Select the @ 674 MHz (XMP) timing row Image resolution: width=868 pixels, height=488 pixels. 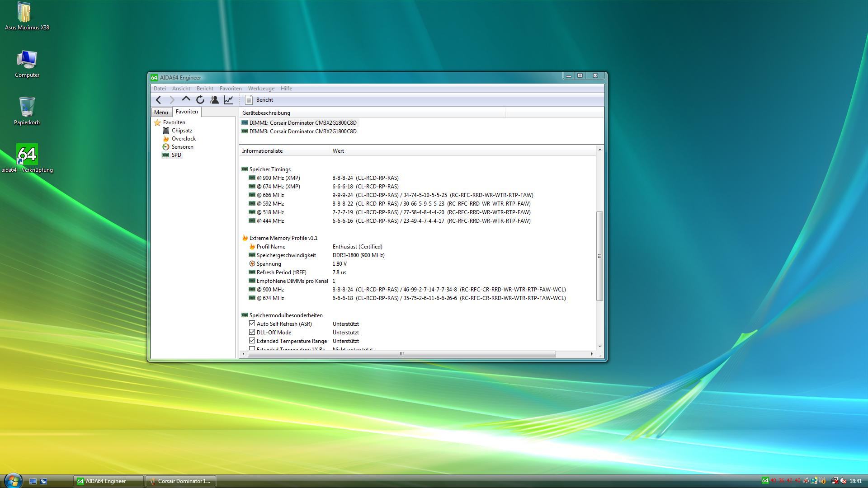418,187
